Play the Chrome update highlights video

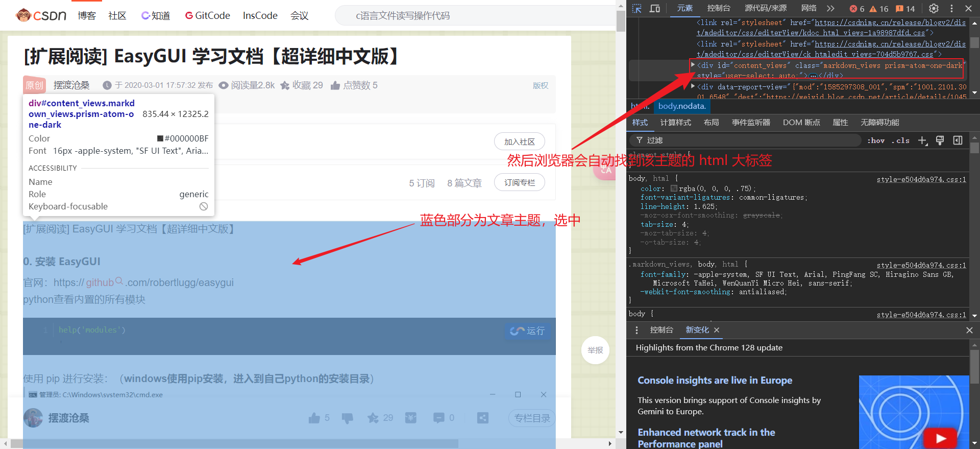[x=941, y=438]
